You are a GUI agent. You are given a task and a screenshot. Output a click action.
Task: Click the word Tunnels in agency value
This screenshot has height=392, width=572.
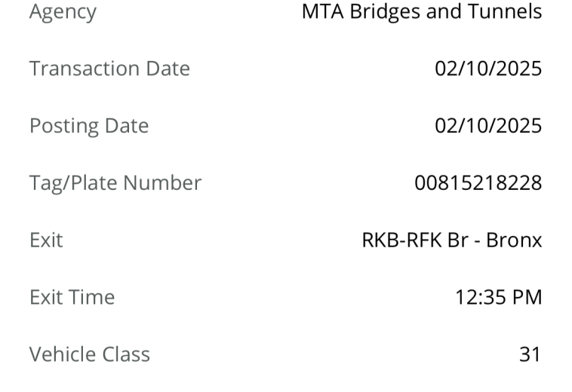click(x=505, y=11)
